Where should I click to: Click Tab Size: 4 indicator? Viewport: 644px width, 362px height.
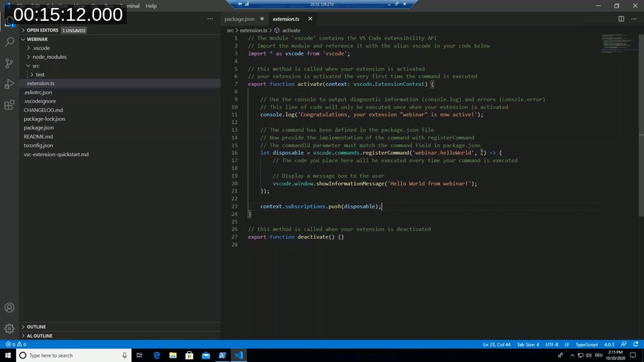pyautogui.click(x=528, y=345)
